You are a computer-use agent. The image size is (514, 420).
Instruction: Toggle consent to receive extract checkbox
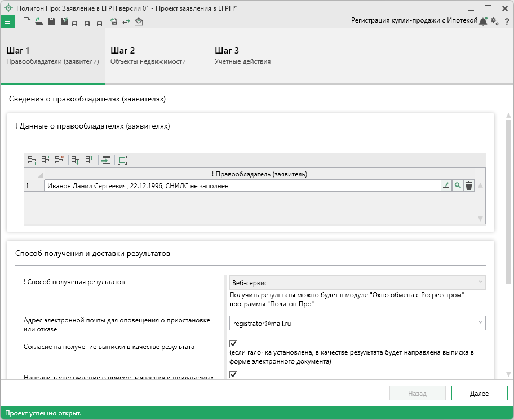click(233, 343)
